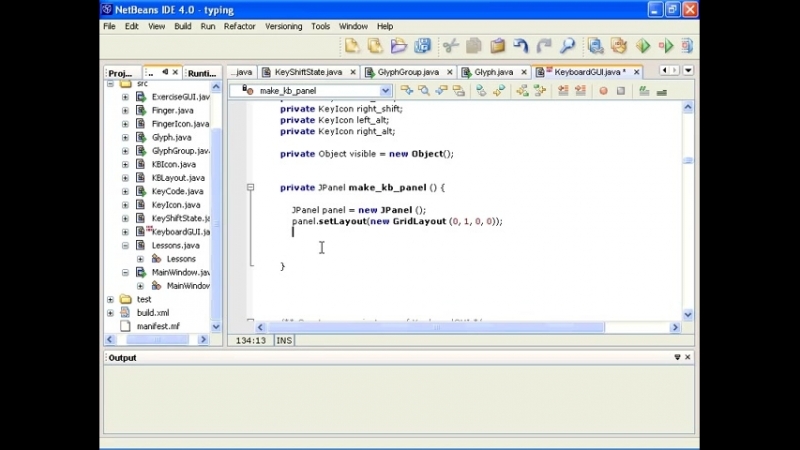
Task: Expand the Finger.java tree node
Action: point(125,110)
